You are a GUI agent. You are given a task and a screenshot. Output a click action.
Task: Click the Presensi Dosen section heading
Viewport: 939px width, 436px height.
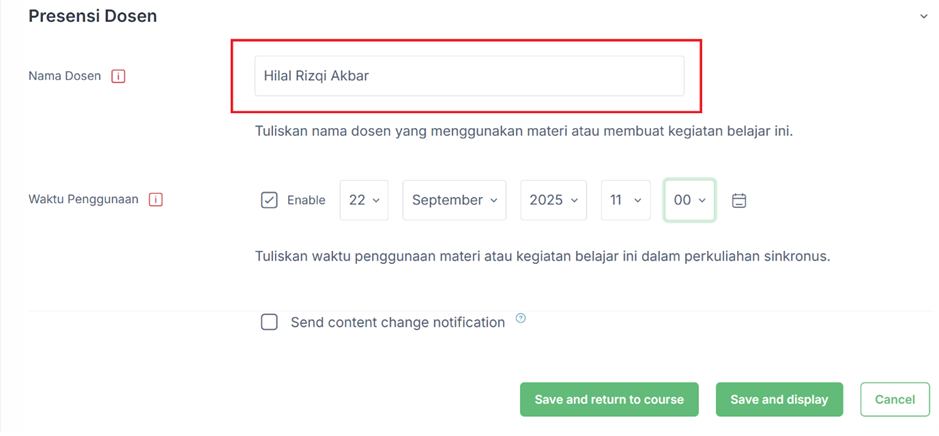tap(92, 16)
